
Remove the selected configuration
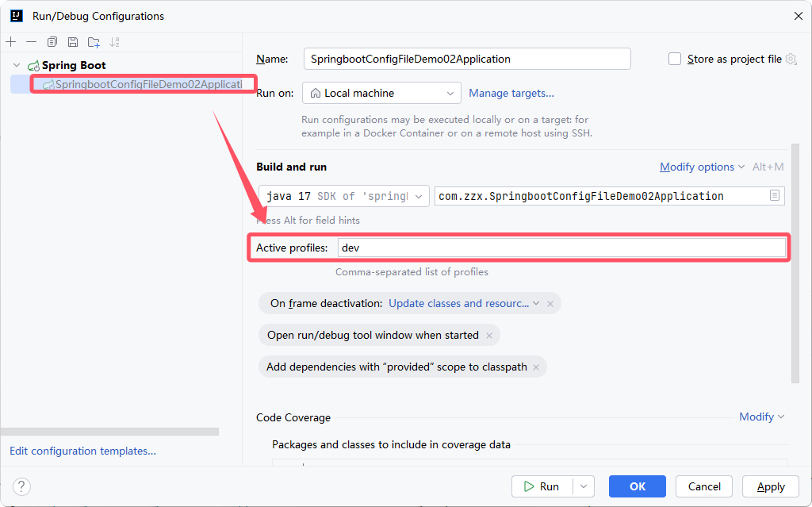point(31,42)
